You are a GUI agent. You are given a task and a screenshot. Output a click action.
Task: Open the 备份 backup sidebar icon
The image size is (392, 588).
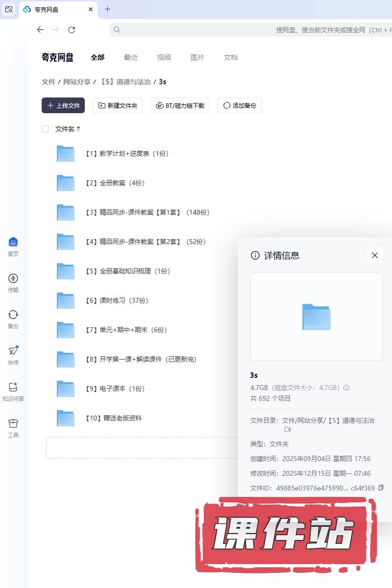point(13,315)
